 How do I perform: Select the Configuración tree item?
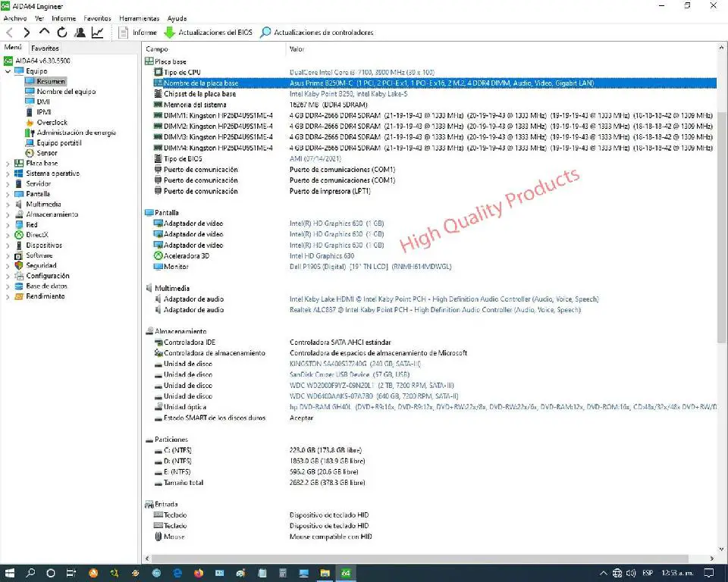[x=47, y=276]
